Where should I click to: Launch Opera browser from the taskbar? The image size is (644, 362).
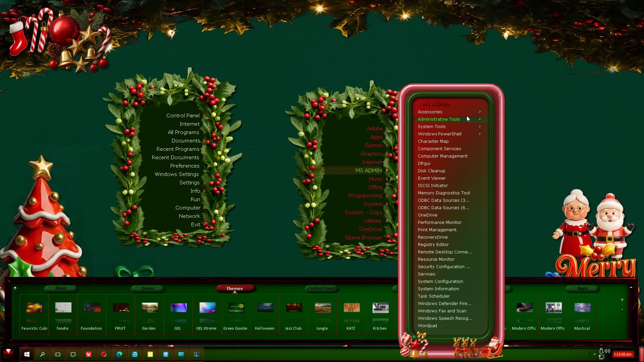pos(104,354)
